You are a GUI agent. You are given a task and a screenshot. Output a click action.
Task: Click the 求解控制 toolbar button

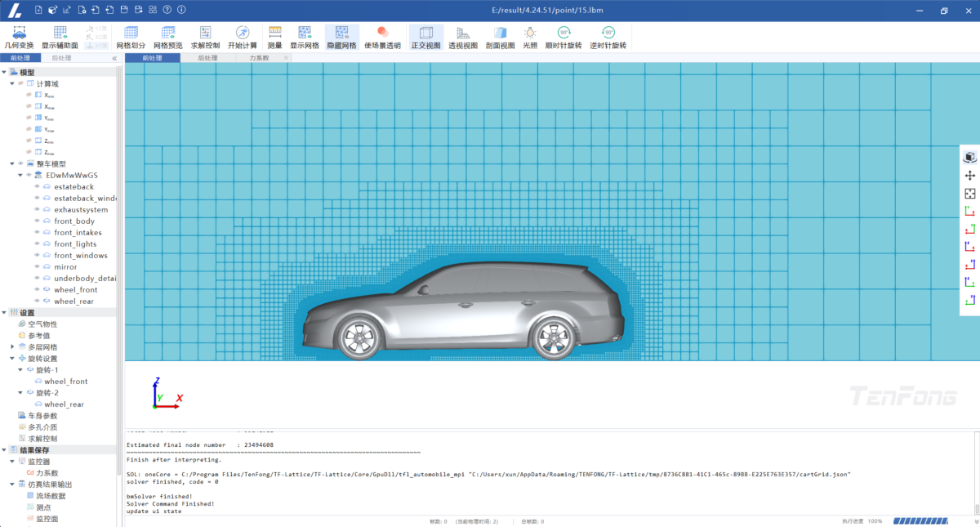tap(205, 33)
